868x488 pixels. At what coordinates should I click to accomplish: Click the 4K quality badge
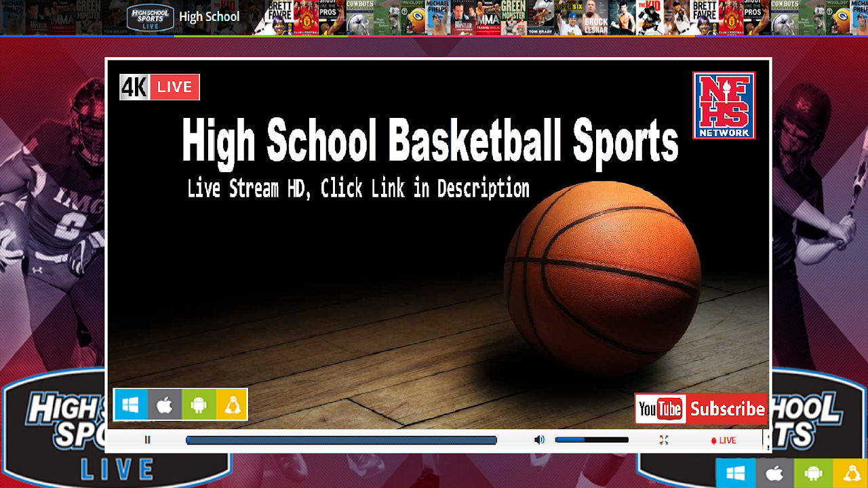click(x=134, y=87)
